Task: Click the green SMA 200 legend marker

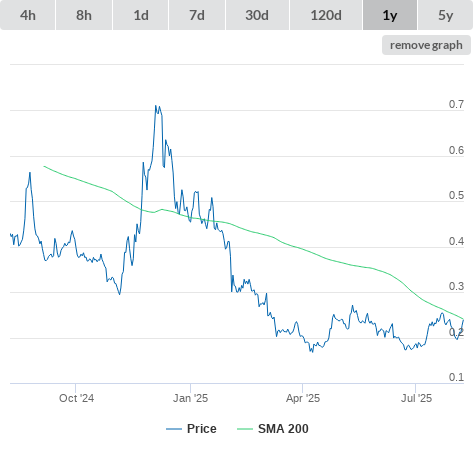Action: pyautogui.click(x=245, y=429)
